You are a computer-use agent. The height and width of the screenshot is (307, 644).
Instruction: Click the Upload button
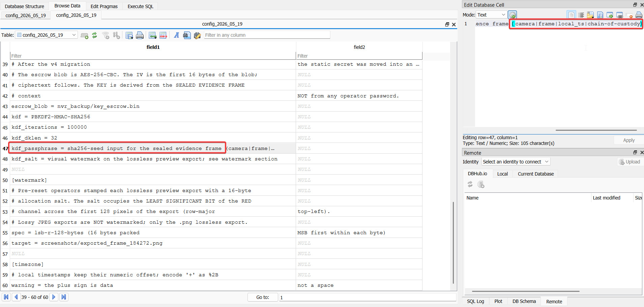click(630, 162)
